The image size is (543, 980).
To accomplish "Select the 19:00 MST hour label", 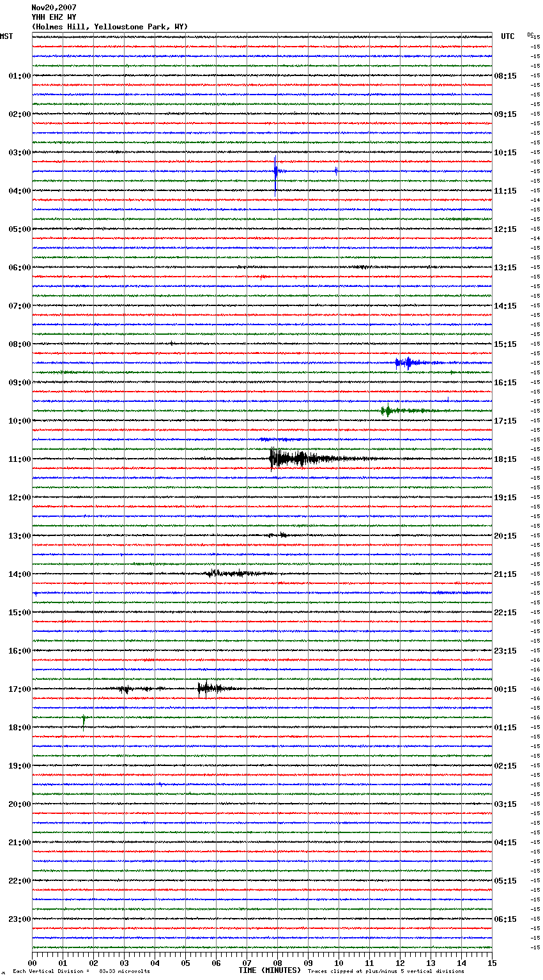I will pos(19,766).
